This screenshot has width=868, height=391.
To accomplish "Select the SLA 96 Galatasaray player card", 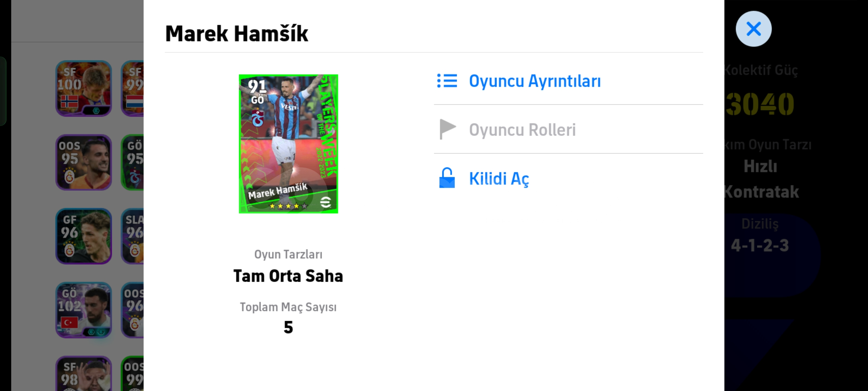I will coord(132,236).
